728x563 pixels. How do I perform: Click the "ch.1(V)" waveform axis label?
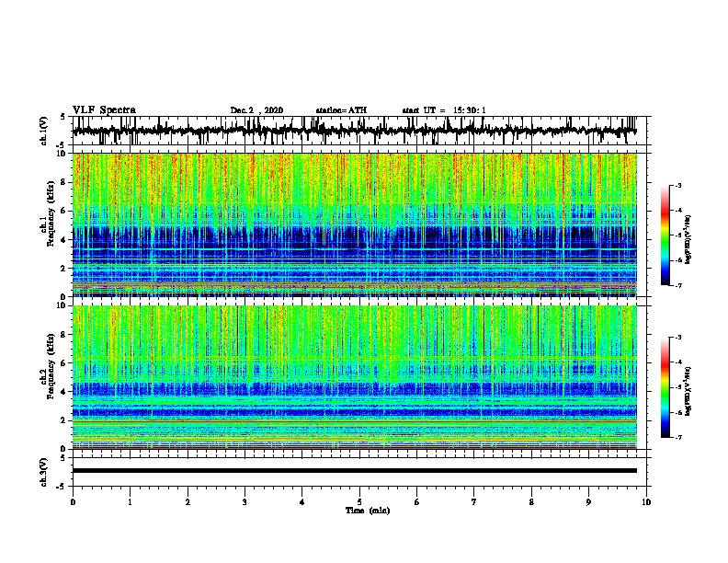[x=44, y=131]
